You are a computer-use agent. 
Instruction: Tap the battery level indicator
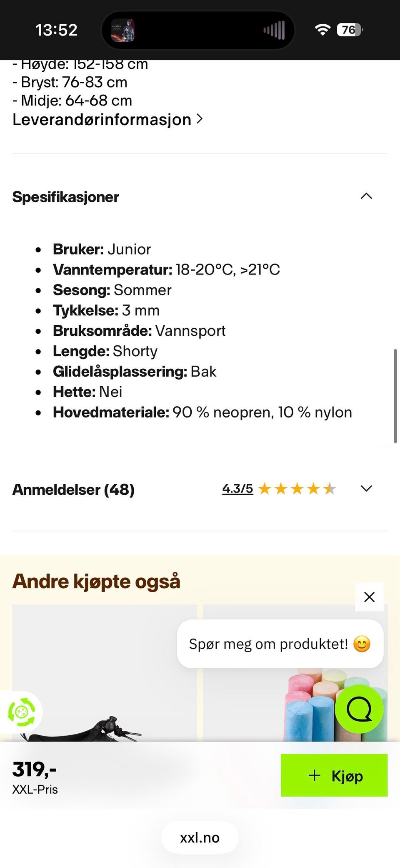[x=350, y=30]
